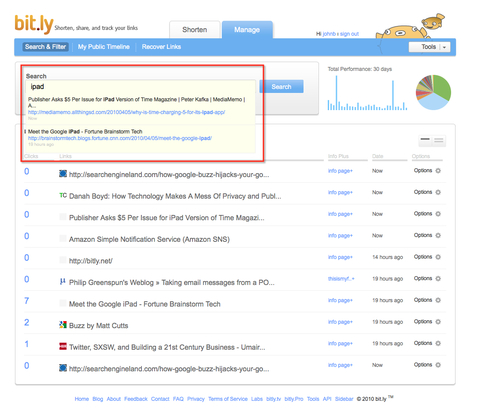Switch to the Shorten tab

[195, 30]
